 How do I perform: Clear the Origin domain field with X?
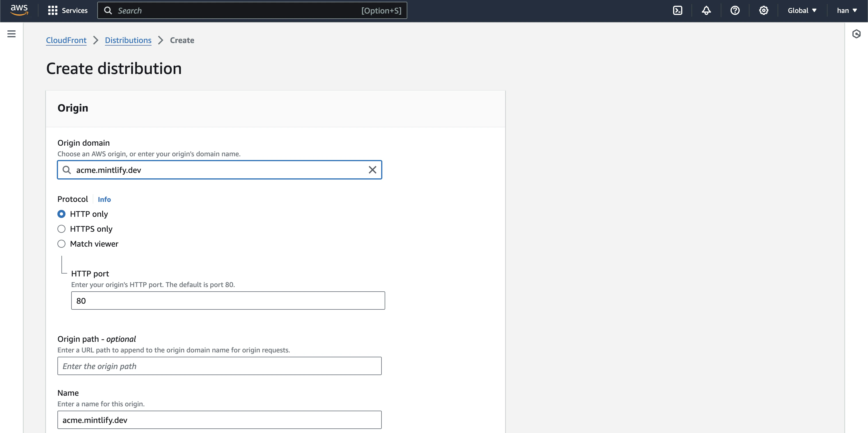pyautogui.click(x=372, y=170)
